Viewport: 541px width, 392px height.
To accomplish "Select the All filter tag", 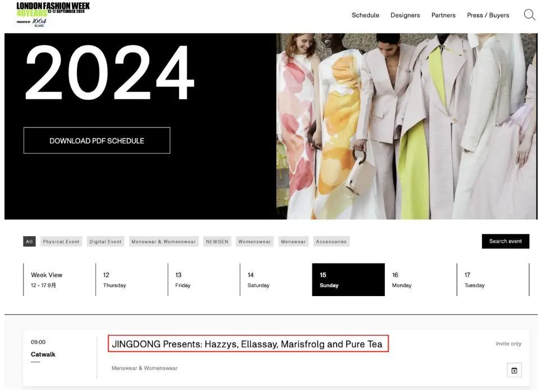I will pyautogui.click(x=29, y=242).
